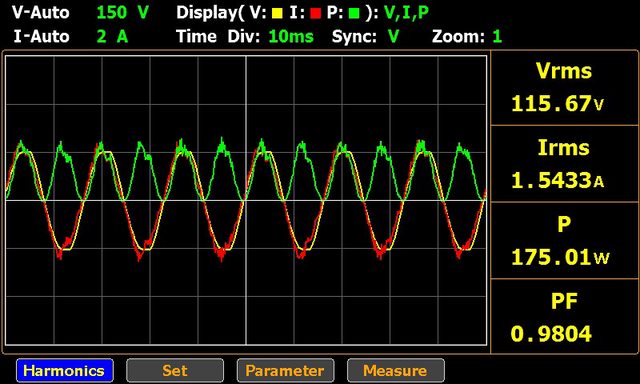Select the P 175.01W readout
The width and height of the screenshot is (640, 384).
click(x=564, y=241)
